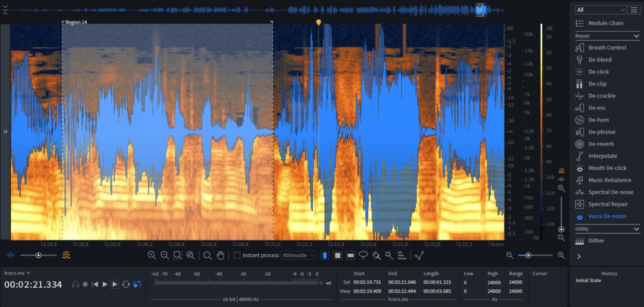Select the Grab hand tool
Image resolution: width=644 pixels, height=307 pixels.
point(220,255)
